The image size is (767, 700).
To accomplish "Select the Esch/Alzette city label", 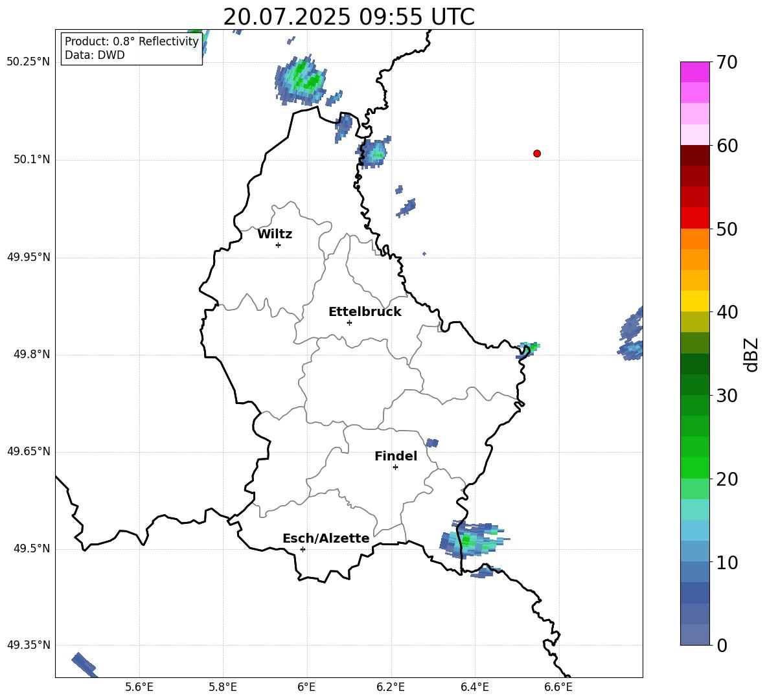I will pos(326,539).
